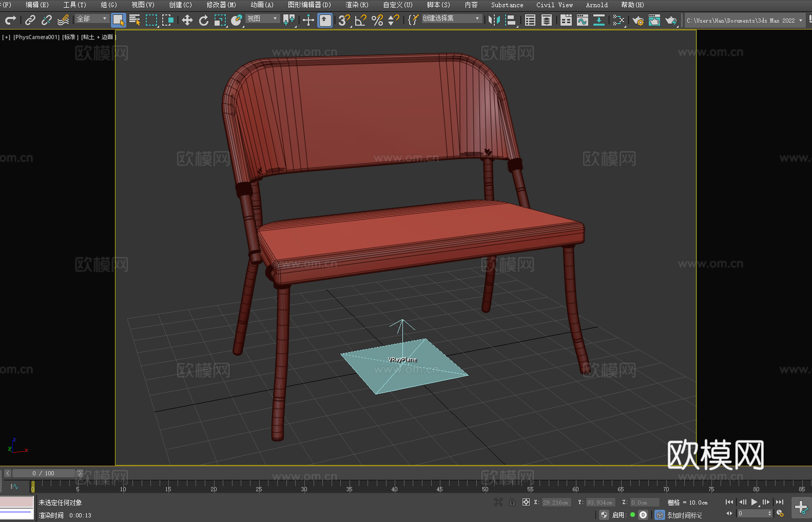Select the Move tool
The image size is (812, 522).
(187, 20)
